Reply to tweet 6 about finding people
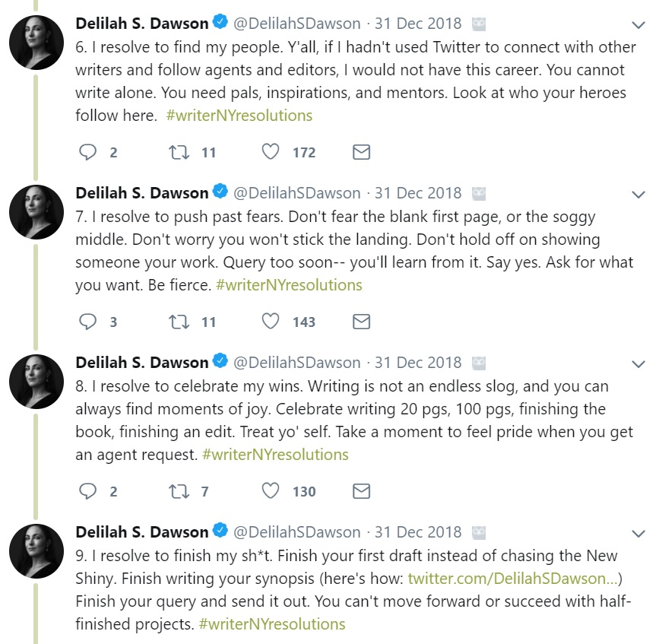Viewport: 662px width, 644px height. point(89,153)
